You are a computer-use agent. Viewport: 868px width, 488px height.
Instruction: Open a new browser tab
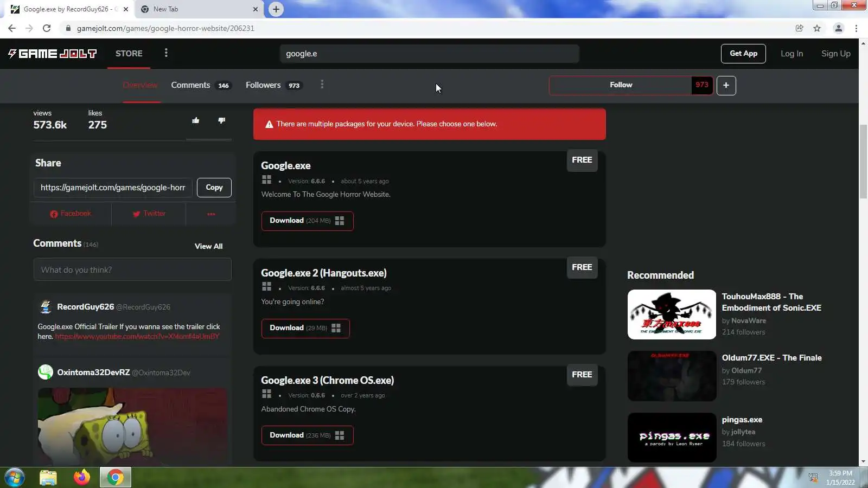[x=276, y=9]
